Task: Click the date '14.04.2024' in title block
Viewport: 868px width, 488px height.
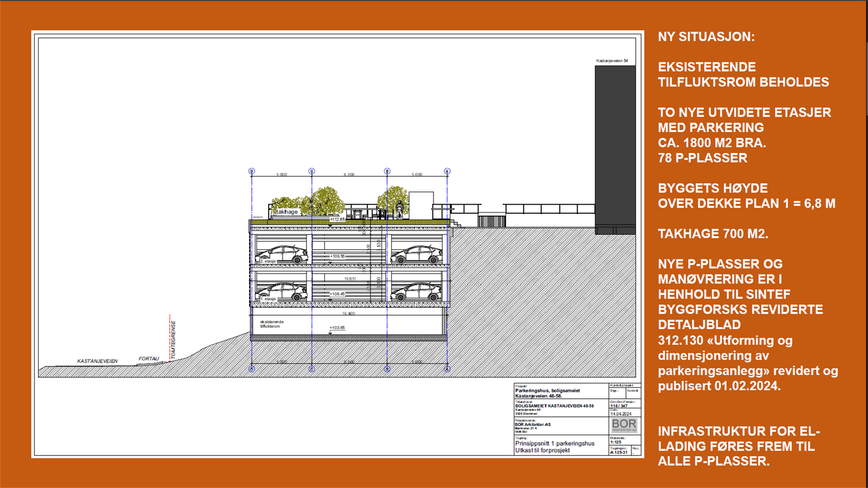Action: 621,414
